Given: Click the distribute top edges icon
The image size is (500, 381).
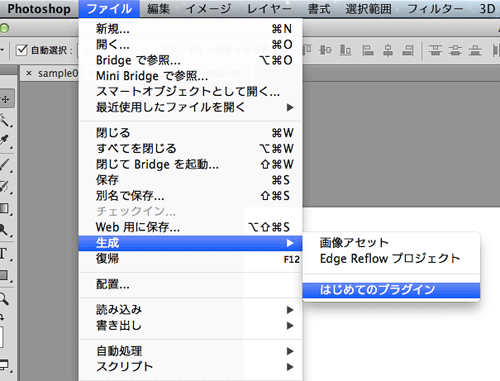Looking at the screenshot, I should coord(435,50).
